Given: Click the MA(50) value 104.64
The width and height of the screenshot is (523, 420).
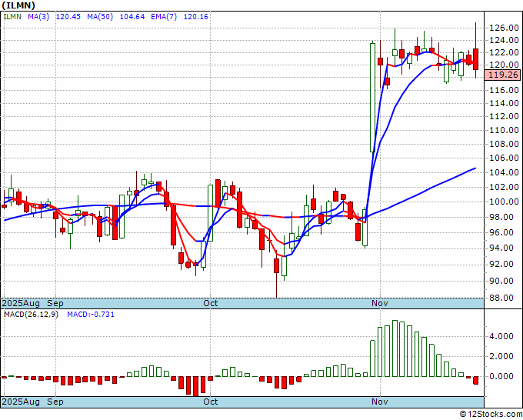Looking at the screenshot, I should (132, 17).
